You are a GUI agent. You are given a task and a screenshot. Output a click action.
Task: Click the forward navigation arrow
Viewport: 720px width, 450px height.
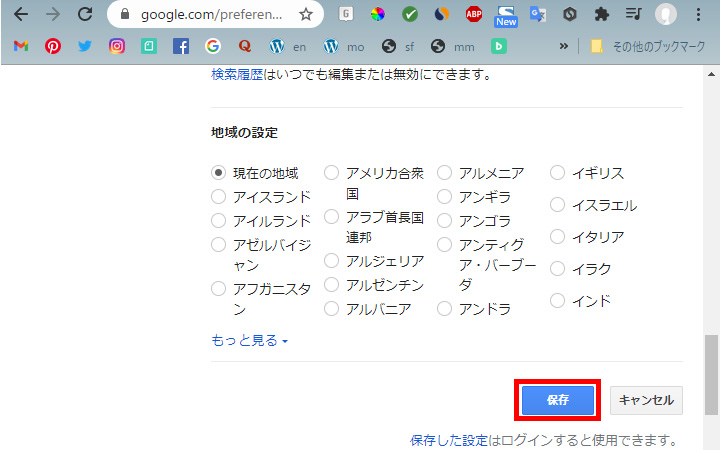click(x=53, y=14)
